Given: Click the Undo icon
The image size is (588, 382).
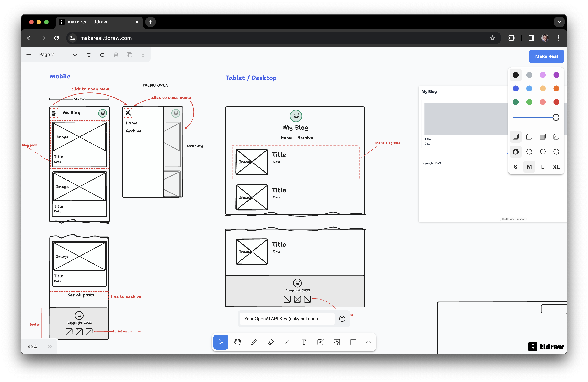Looking at the screenshot, I should [89, 55].
